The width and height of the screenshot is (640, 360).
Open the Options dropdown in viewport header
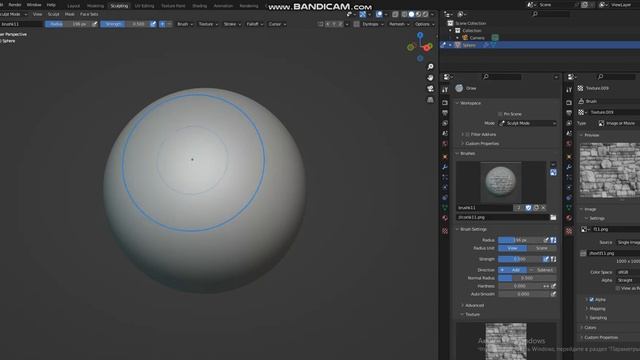[x=424, y=24]
